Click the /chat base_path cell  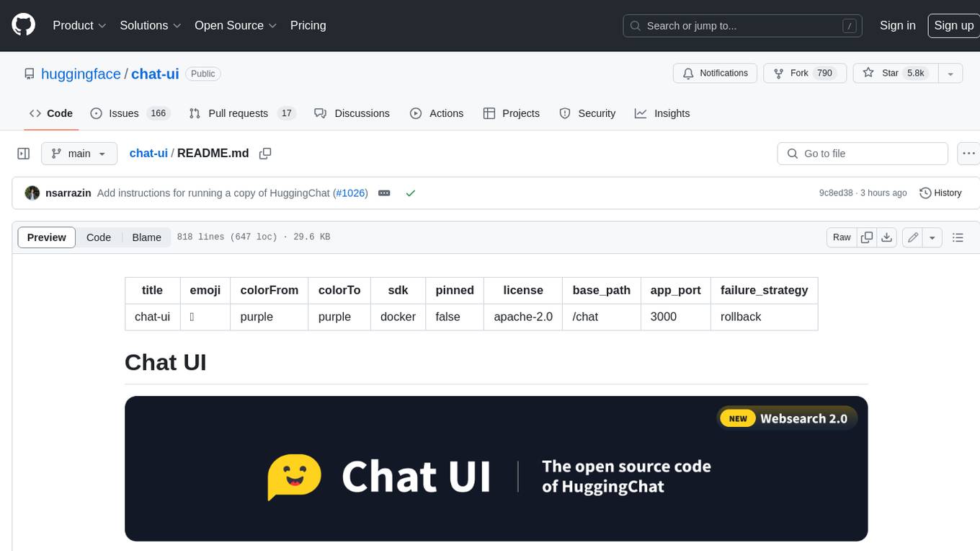(602, 317)
